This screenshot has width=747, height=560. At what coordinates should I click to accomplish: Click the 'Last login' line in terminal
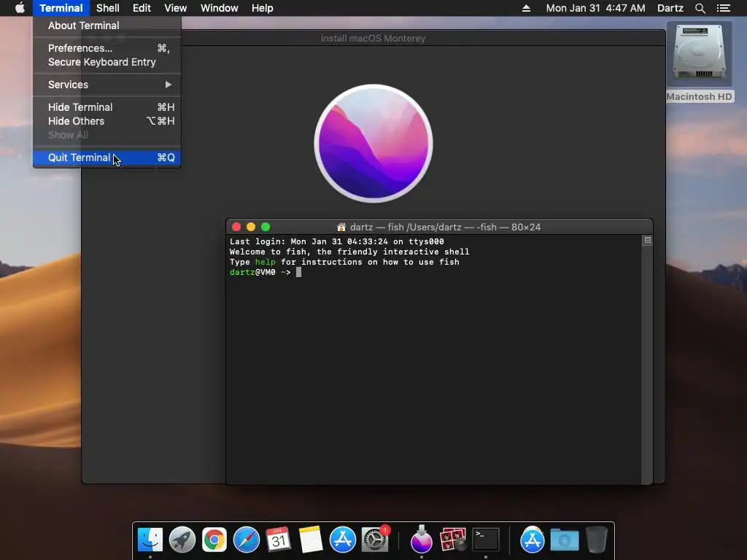(337, 241)
